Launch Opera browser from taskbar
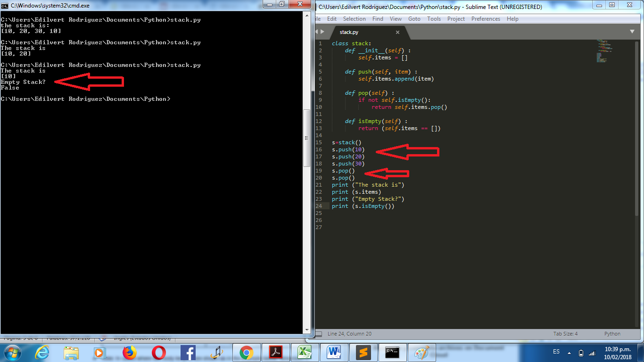 tap(159, 352)
